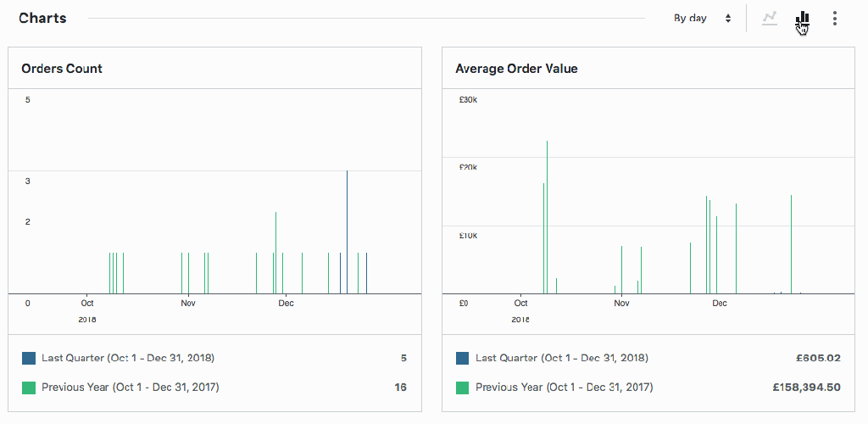
Task: Select Previous Year legend label under Orders Count
Action: pyautogui.click(x=130, y=388)
